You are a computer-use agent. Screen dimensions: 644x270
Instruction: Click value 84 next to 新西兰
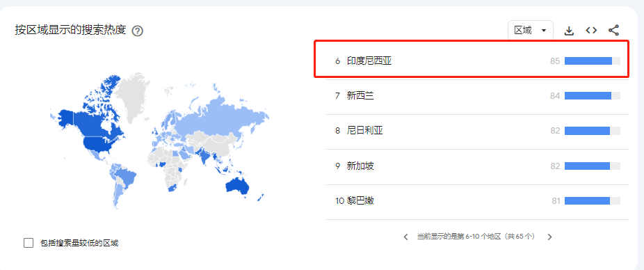(555, 96)
